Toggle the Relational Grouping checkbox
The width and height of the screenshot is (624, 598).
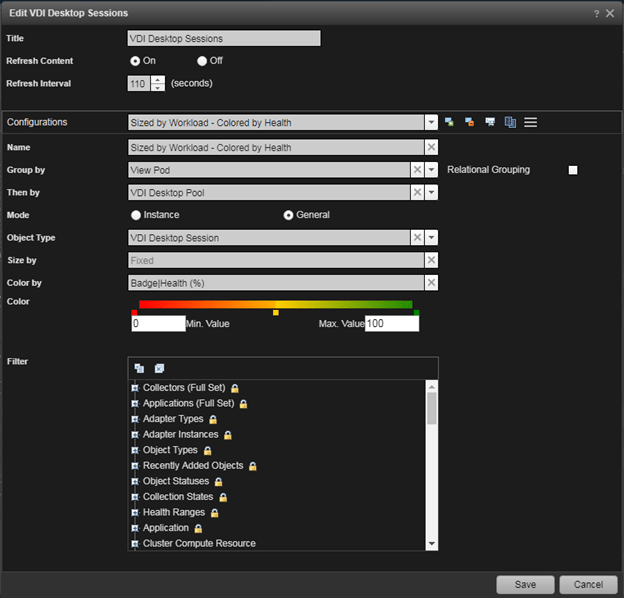(x=573, y=170)
